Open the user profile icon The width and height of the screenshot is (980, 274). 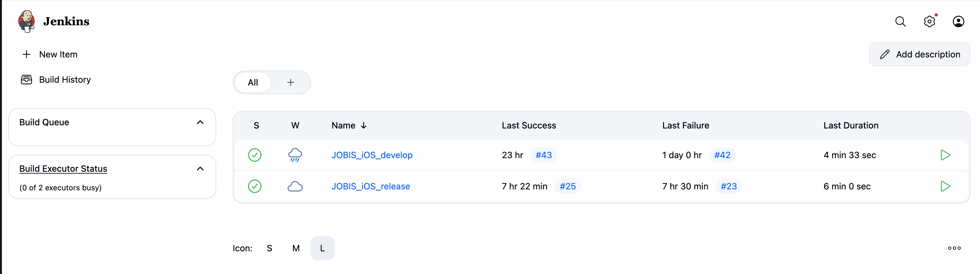[959, 21]
